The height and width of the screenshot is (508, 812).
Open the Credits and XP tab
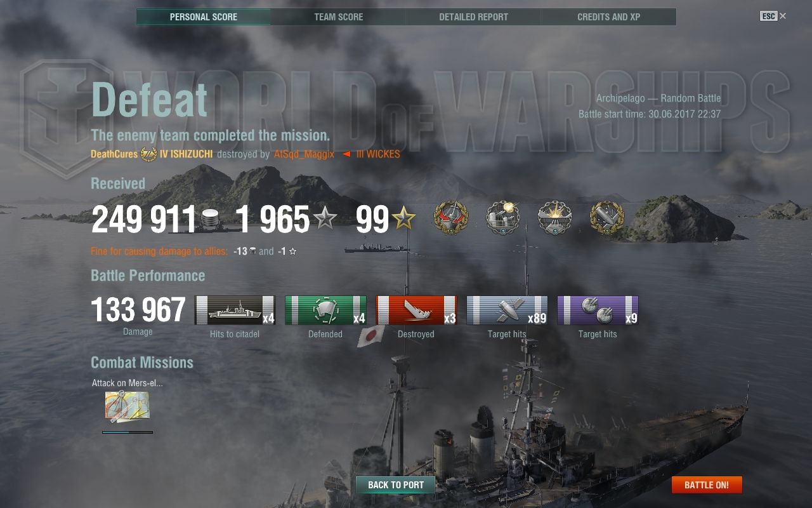coord(609,17)
